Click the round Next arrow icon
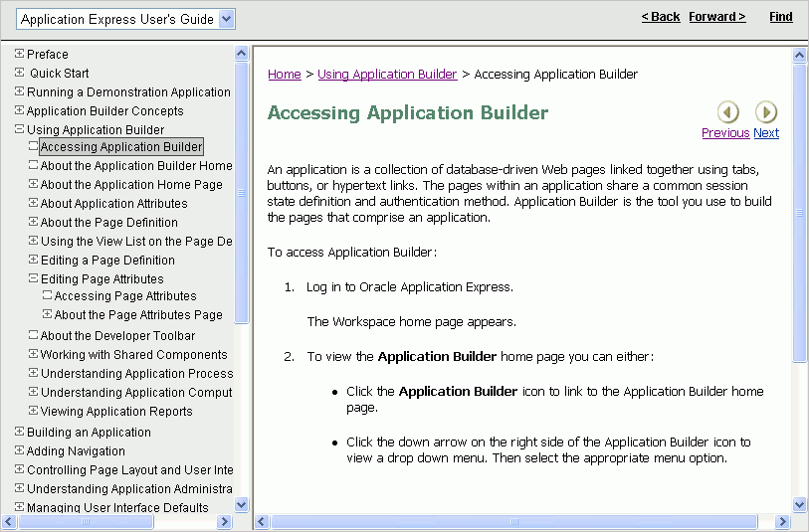809x532 pixels. tap(765, 112)
